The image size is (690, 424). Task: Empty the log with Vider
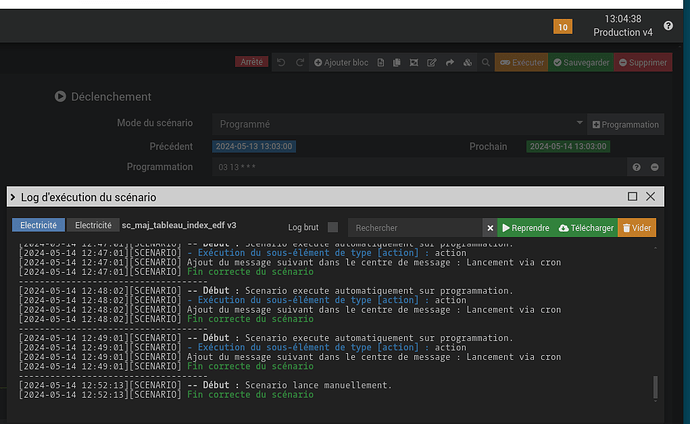tap(637, 228)
